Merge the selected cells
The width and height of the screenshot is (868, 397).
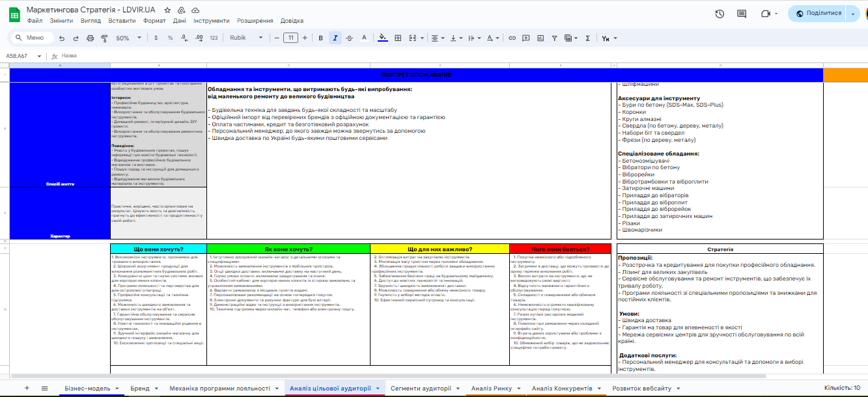tap(413, 38)
